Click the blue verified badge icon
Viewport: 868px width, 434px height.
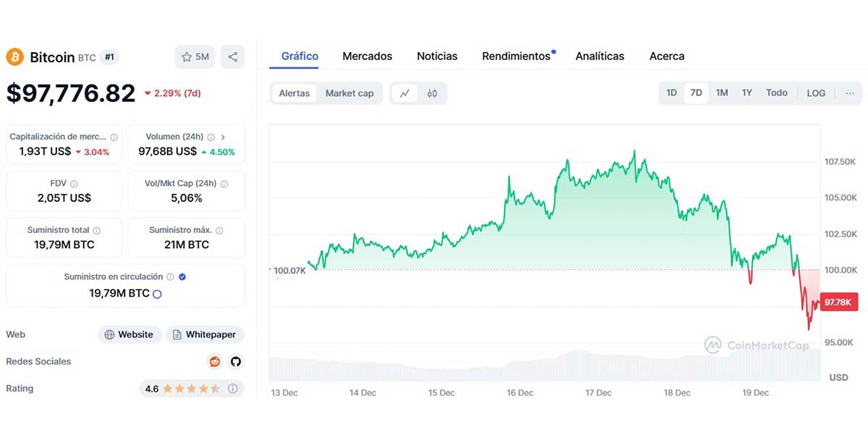[182, 277]
